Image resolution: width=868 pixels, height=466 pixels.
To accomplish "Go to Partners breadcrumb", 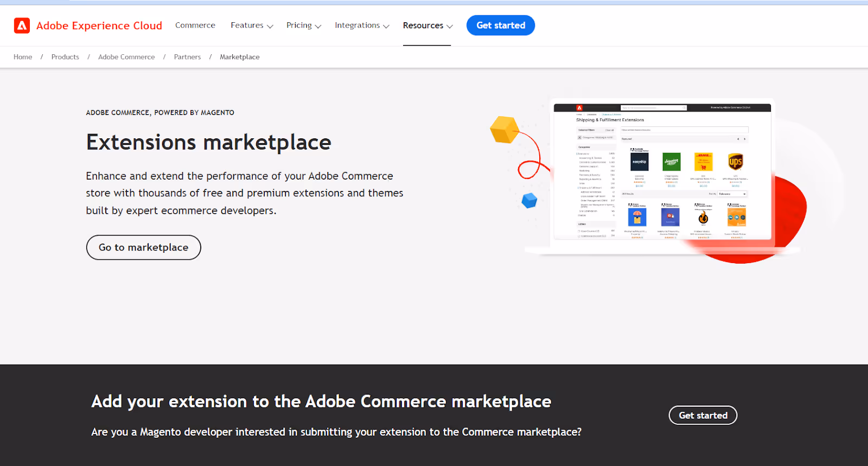I will [x=187, y=57].
